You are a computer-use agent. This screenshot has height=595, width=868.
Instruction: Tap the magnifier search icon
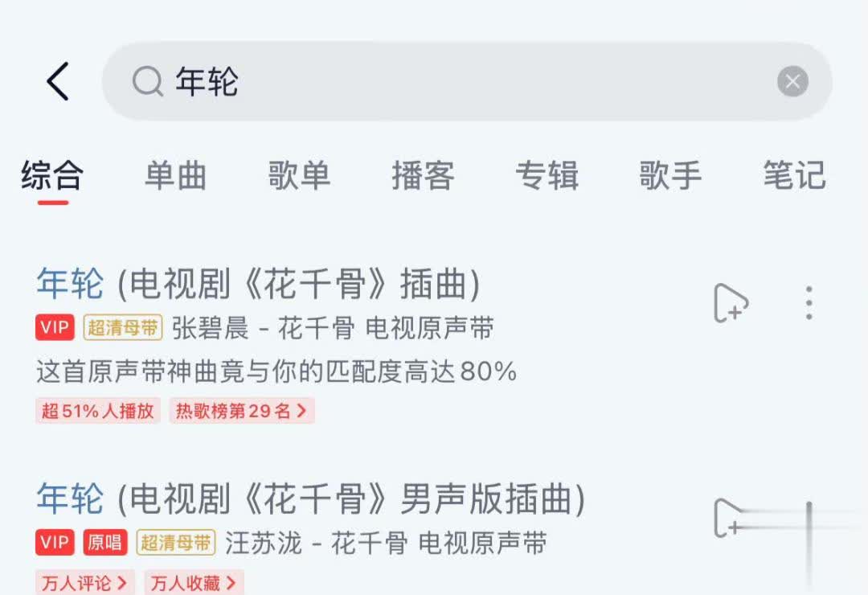[x=148, y=81]
